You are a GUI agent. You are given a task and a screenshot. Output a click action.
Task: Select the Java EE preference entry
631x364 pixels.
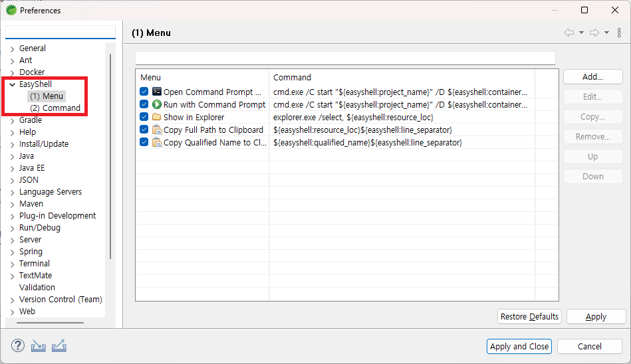32,168
